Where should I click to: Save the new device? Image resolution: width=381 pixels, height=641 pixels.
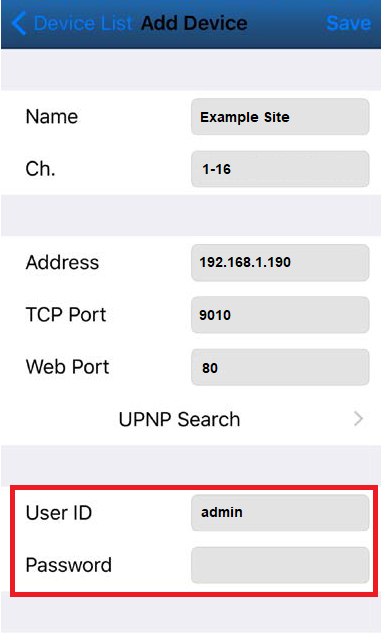tap(349, 23)
